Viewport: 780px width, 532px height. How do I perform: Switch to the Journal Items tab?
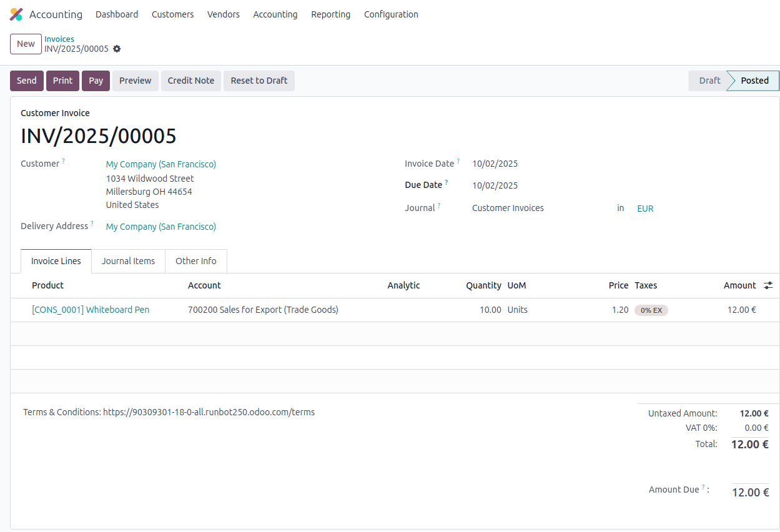[129, 261]
